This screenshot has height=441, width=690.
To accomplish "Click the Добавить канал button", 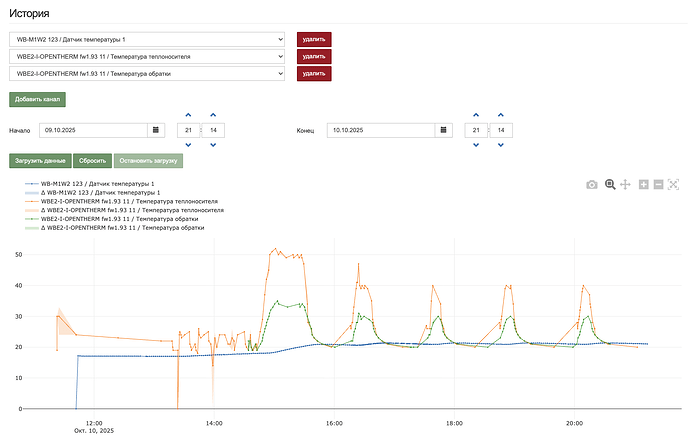I will coord(37,100).
